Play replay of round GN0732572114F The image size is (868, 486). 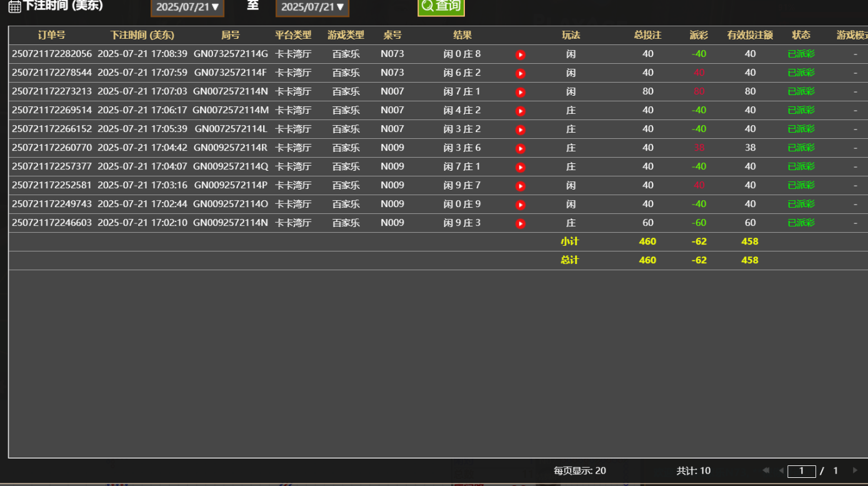click(x=520, y=73)
